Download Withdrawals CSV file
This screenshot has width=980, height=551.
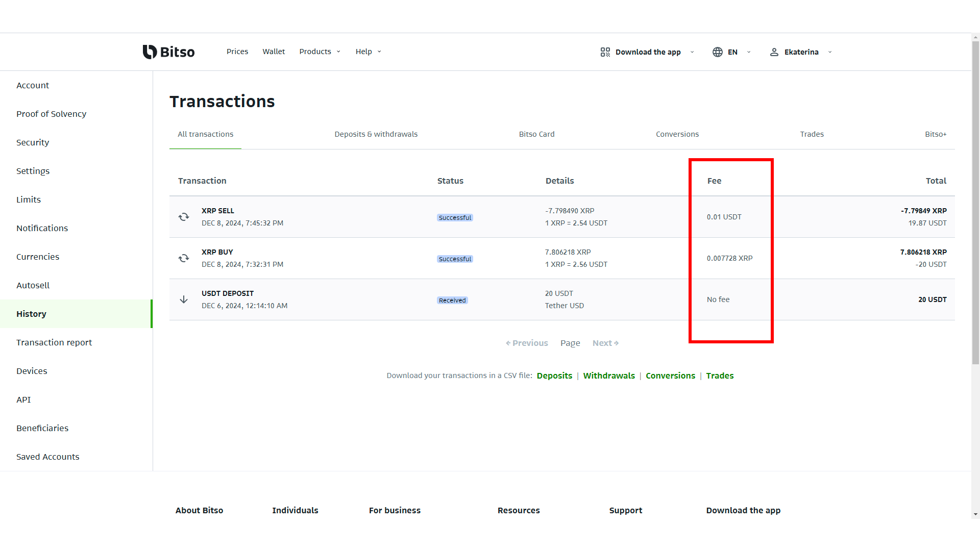[x=609, y=375]
